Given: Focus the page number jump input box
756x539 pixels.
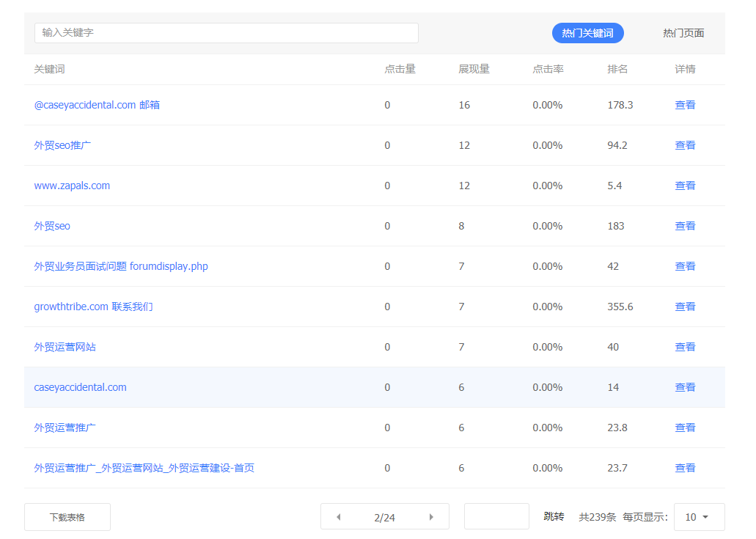Looking at the screenshot, I should click(x=496, y=516).
